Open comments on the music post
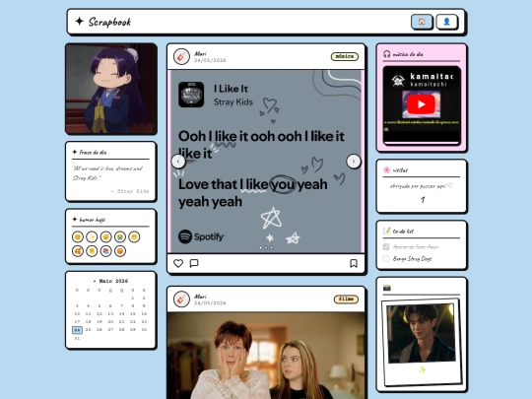532x399 pixels. click(x=194, y=263)
